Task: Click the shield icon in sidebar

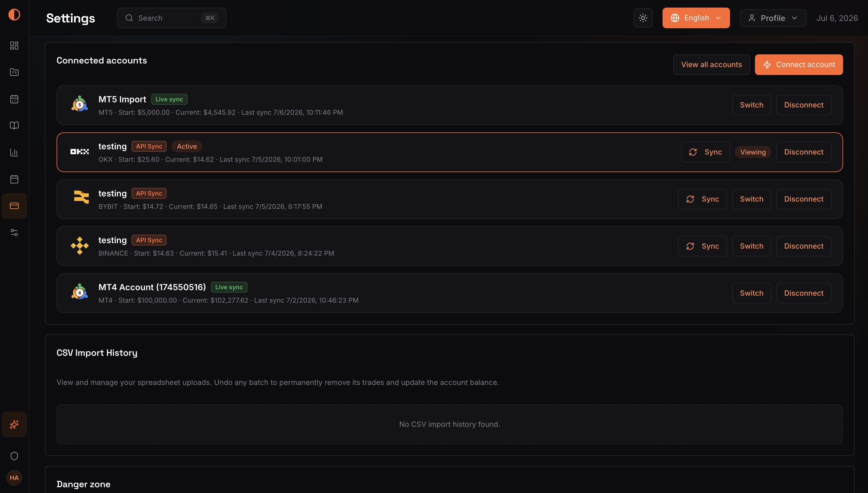Action: click(14, 456)
